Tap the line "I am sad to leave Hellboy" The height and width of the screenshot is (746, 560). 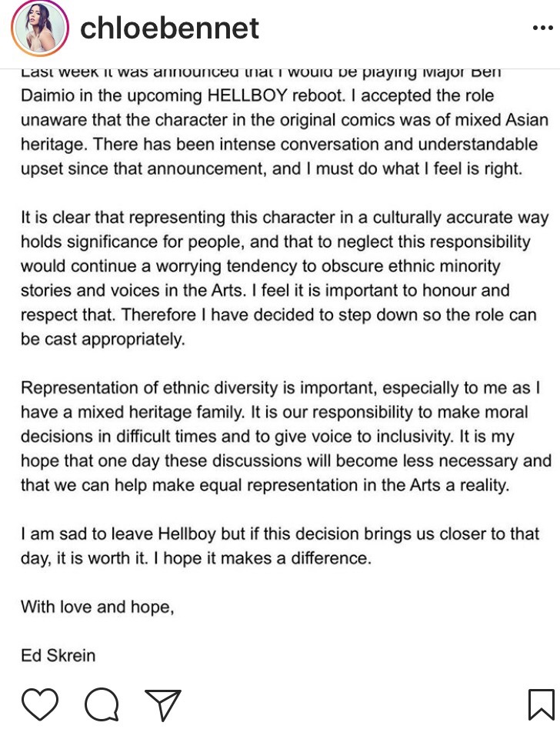pyautogui.click(x=280, y=534)
